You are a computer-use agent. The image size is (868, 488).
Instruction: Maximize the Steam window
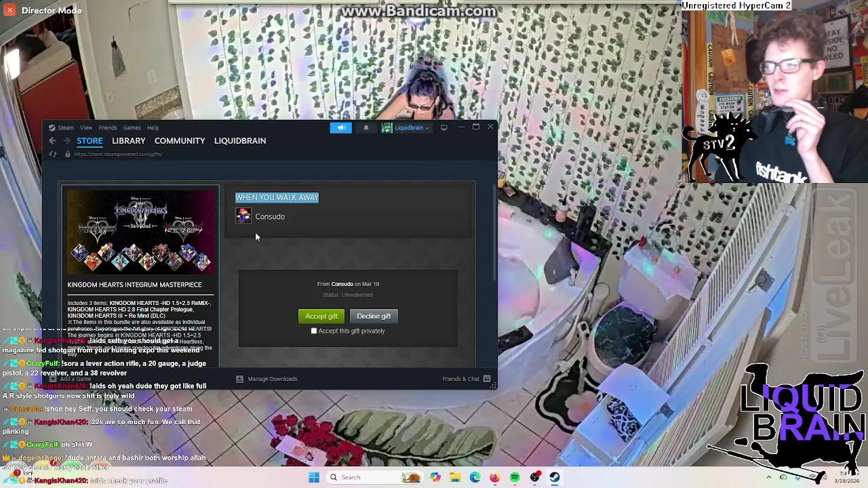point(476,127)
